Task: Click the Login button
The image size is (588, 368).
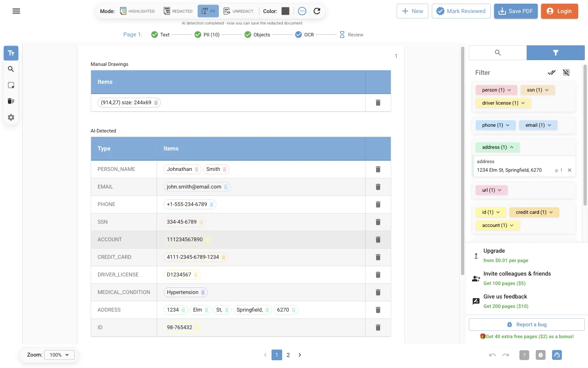Action: pyautogui.click(x=559, y=11)
